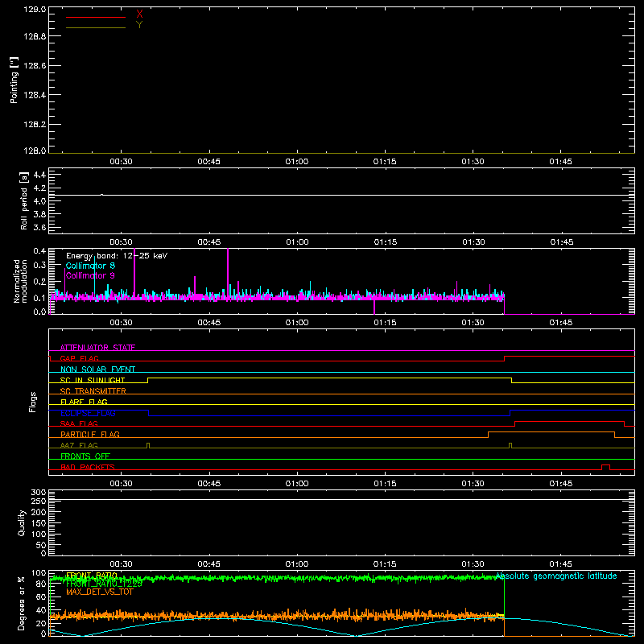The height and width of the screenshot is (644, 644).
Task: Click the FRONT_RATIO_1225 legend label
Action: (x=104, y=583)
